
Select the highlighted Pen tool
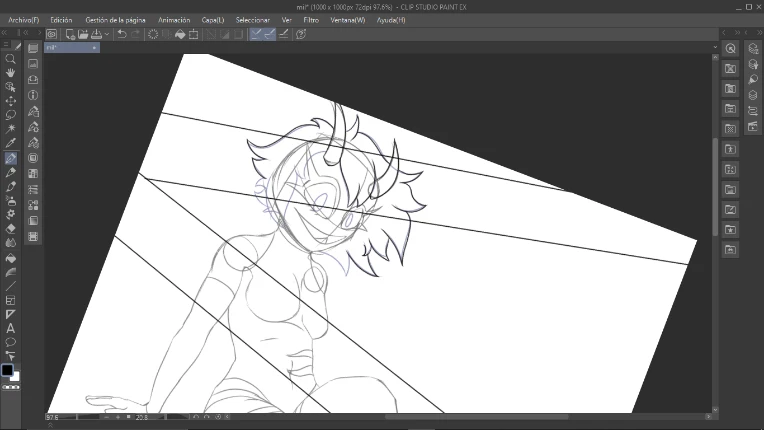click(10, 158)
